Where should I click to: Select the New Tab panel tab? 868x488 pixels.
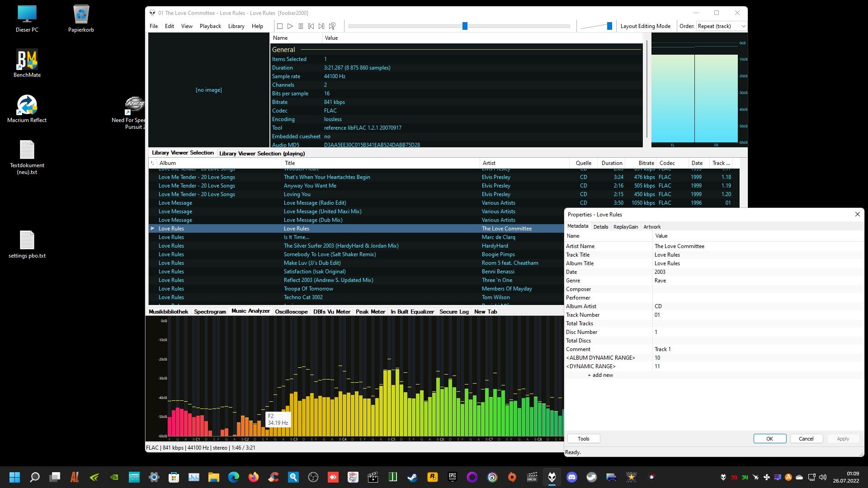[486, 312]
